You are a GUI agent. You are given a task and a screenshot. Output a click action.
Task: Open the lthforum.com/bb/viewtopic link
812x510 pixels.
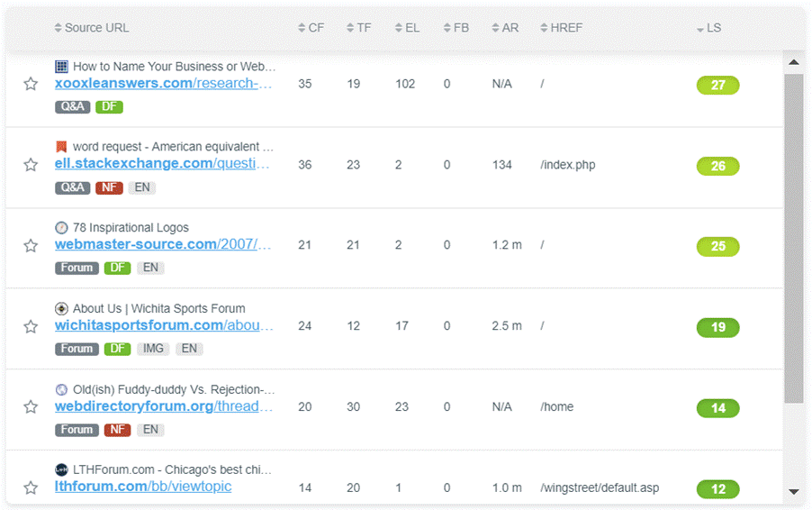[143, 487]
